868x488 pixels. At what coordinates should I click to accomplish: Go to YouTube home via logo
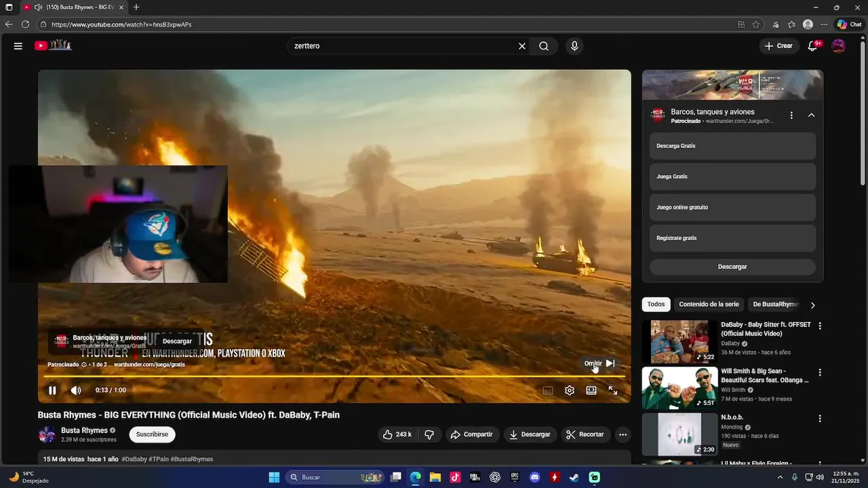tap(53, 45)
